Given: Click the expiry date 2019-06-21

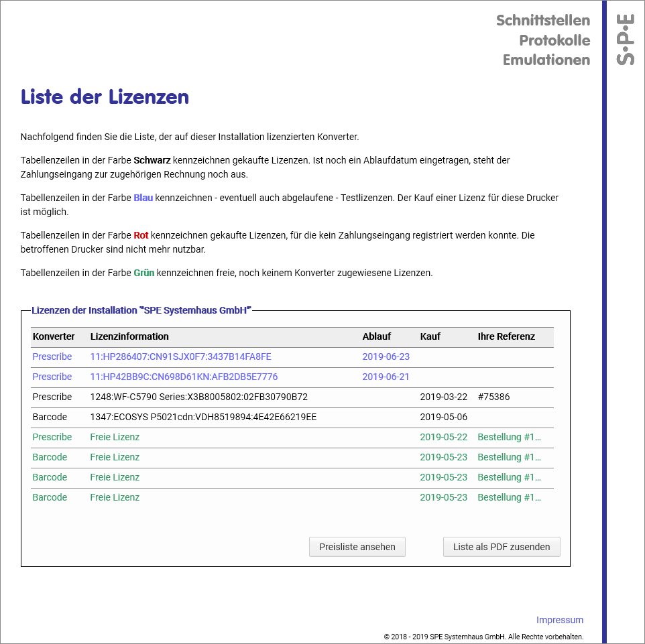Looking at the screenshot, I should [x=386, y=377].
